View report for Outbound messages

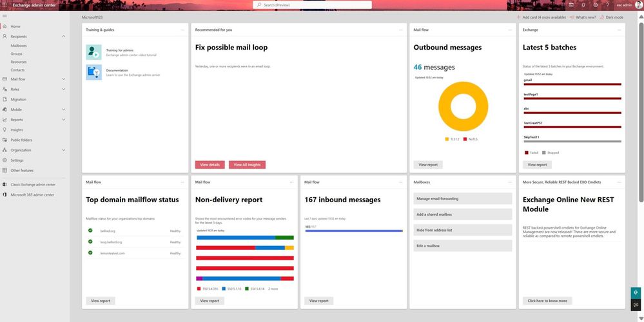[x=428, y=164]
